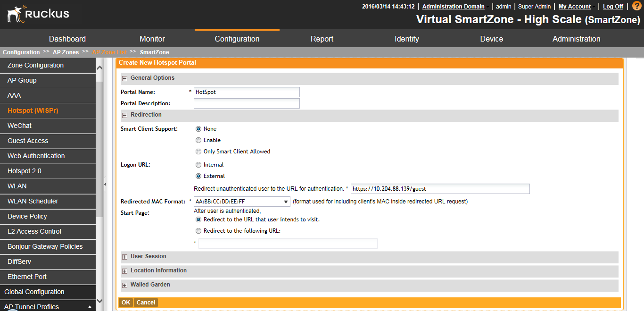
Task: Open Ethernet Port in the sidebar
Action: tap(48, 277)
